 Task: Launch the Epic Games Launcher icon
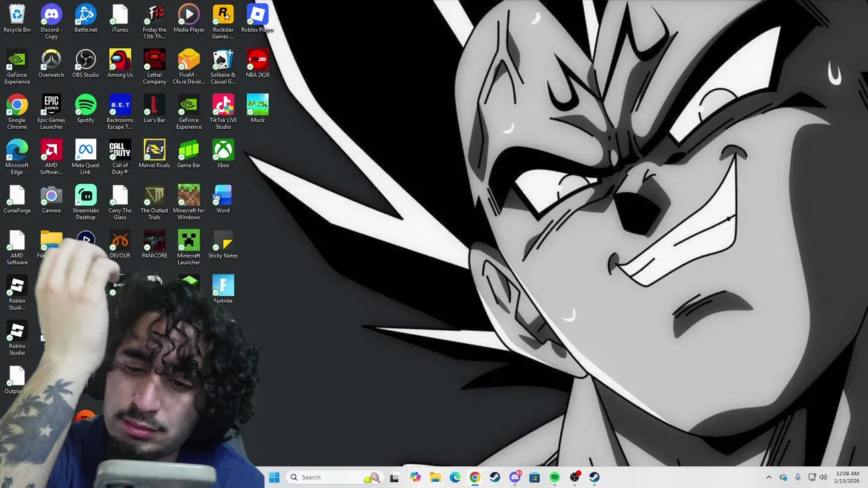(x=52, y=113)
